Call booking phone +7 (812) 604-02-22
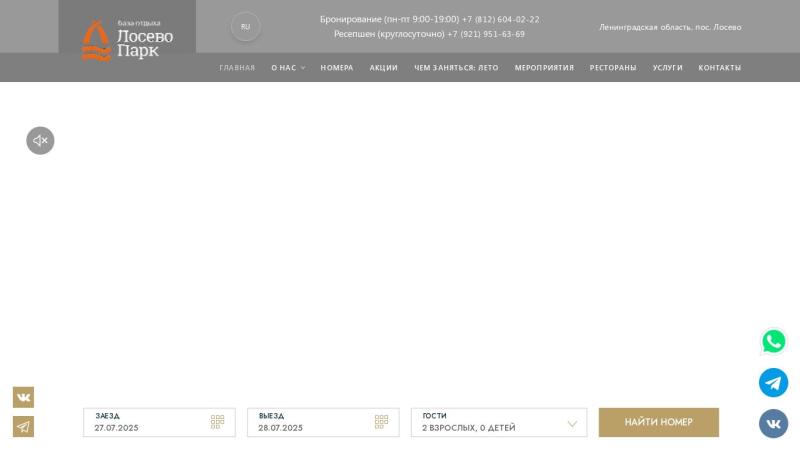800x450 pixels. coord(500,19)
